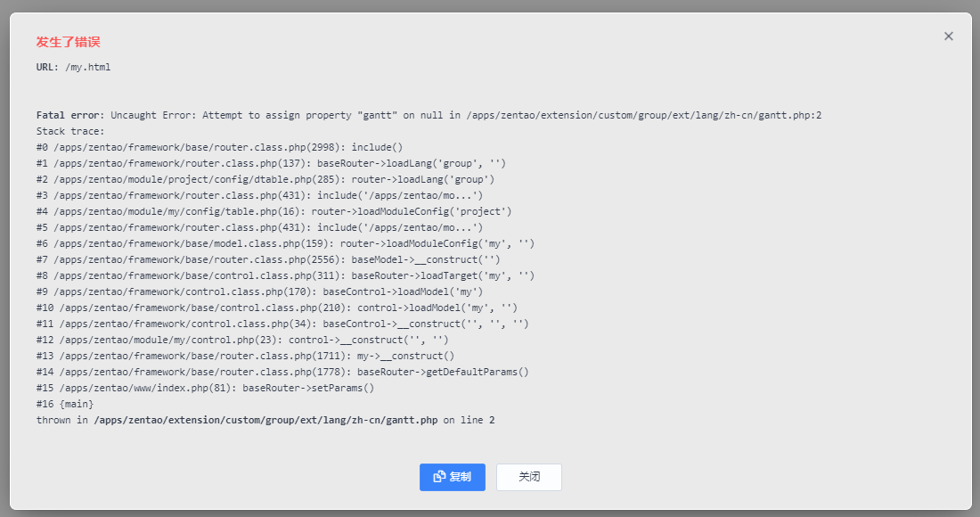Click stack line #15 in www/index.php
The image size is (980, 517).
point(205,388)
